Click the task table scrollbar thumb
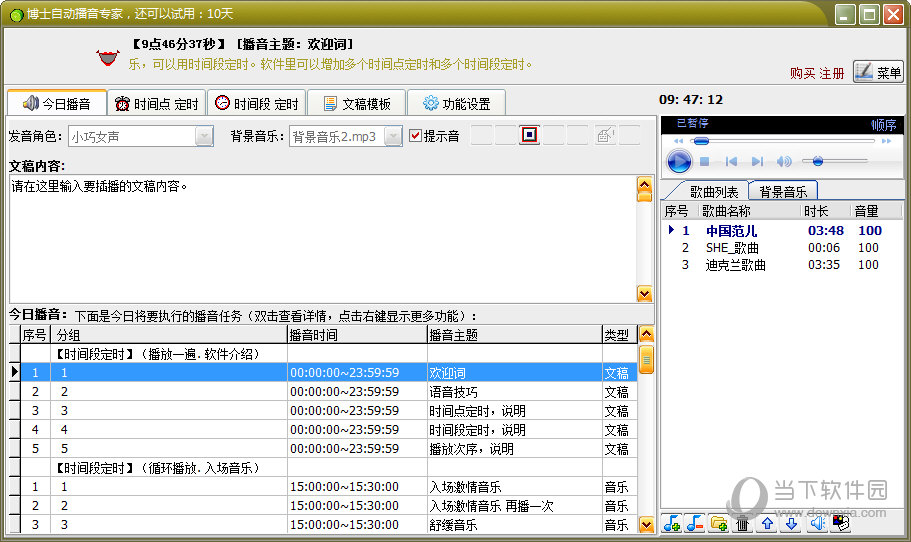Viewport: 911px width, 542px height. 646,360
